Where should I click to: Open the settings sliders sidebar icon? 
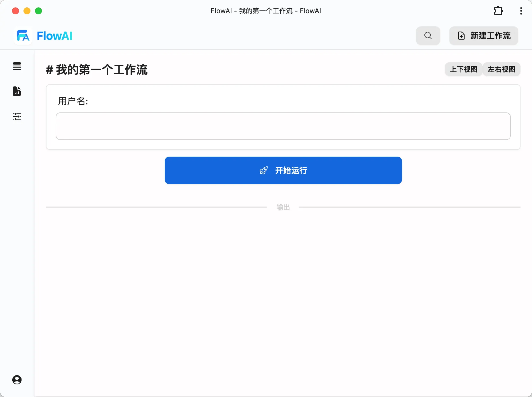[x=17, y=116]
